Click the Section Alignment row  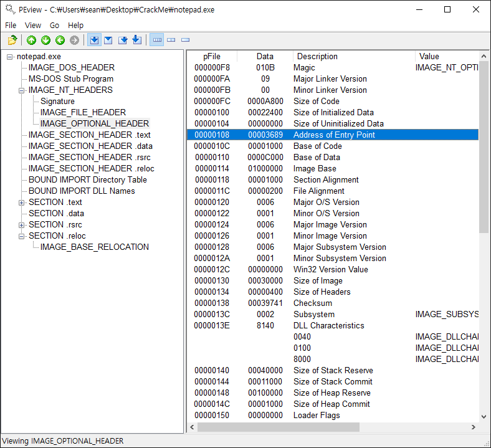coord(333,180)
